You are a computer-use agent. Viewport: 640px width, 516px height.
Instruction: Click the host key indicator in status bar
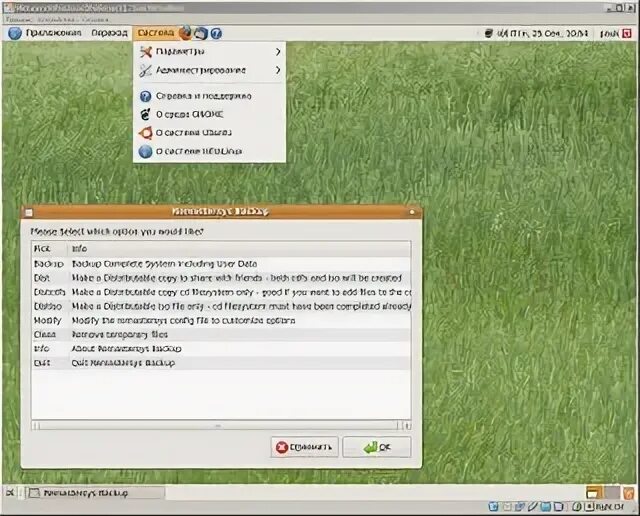605,507
